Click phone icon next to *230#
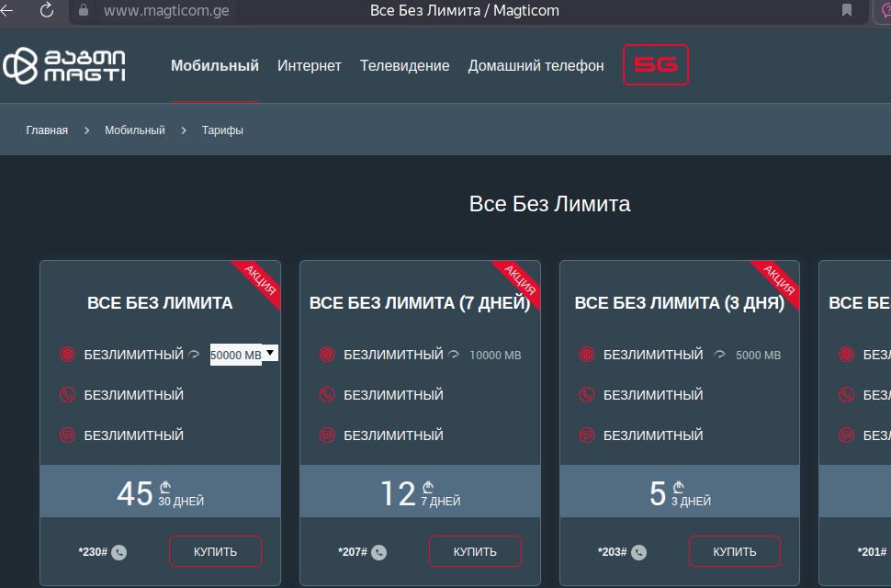Viewport: 891px width, 588px height. tap(119, 552)
